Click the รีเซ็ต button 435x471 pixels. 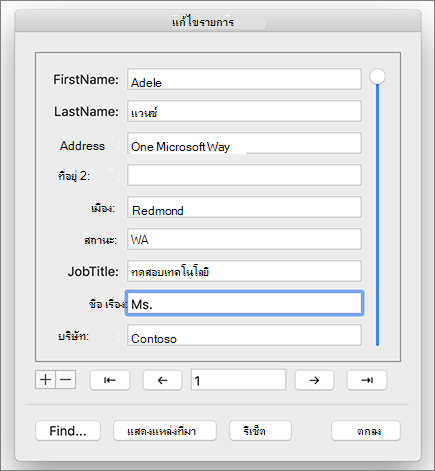click(x=260, y=431)
